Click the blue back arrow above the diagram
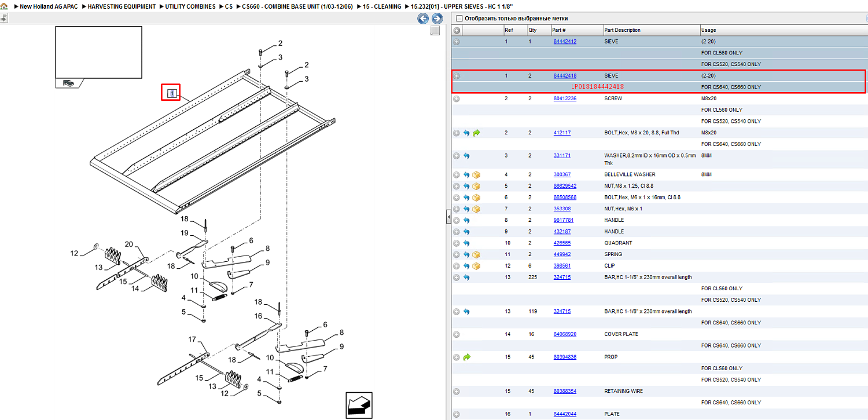 coord(423,19)
